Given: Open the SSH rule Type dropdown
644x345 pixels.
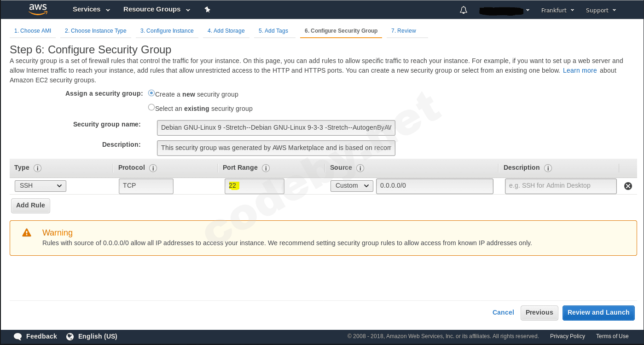Looking at the screenshot, I should [40, 186].
